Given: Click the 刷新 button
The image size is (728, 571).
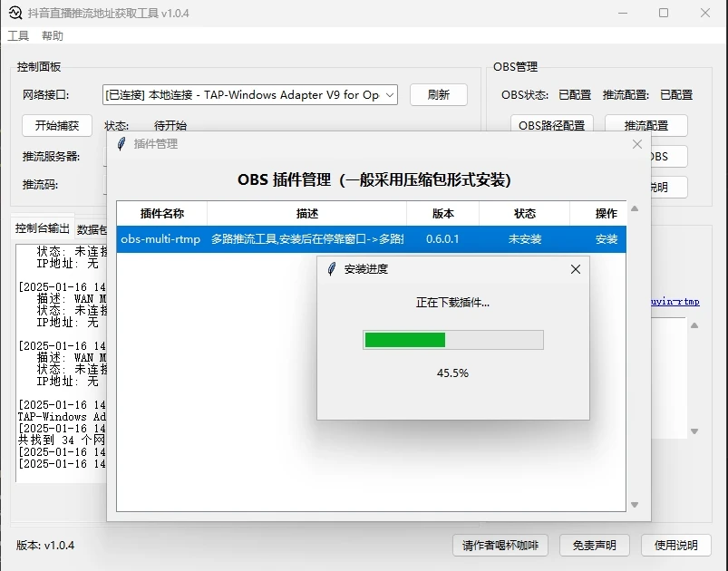Looking at the screenshot, I should point(438,94).
